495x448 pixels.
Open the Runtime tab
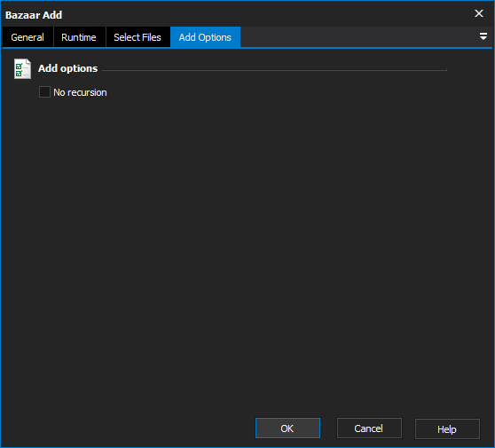pyautogui.click(x=79, y=37)
